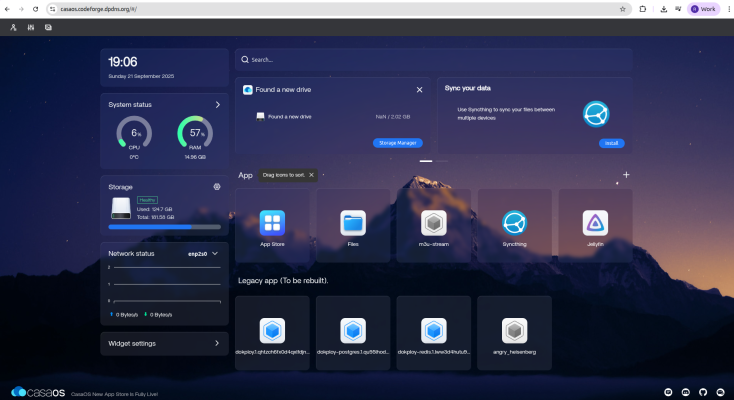Viewport: 734px width, 400px height.
Task: Open the settings sliders icon in top bar
Action: pyautogui.click(x=31, y=28)
